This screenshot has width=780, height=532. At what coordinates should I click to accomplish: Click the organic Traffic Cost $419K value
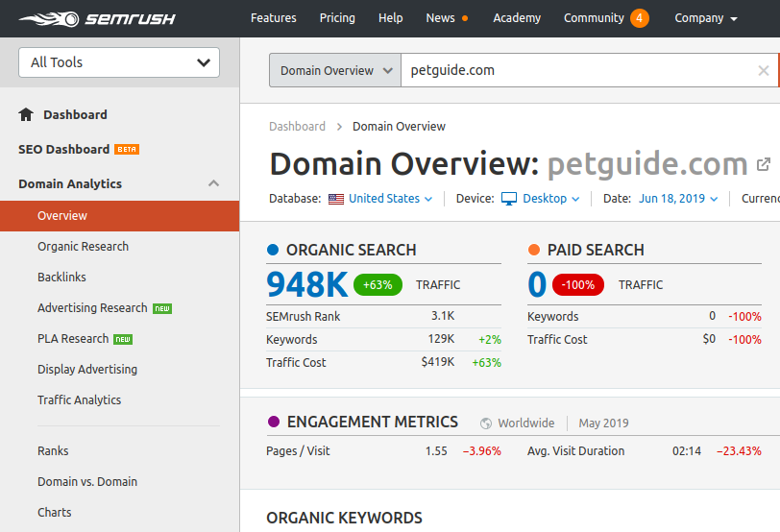pos(438,362)
